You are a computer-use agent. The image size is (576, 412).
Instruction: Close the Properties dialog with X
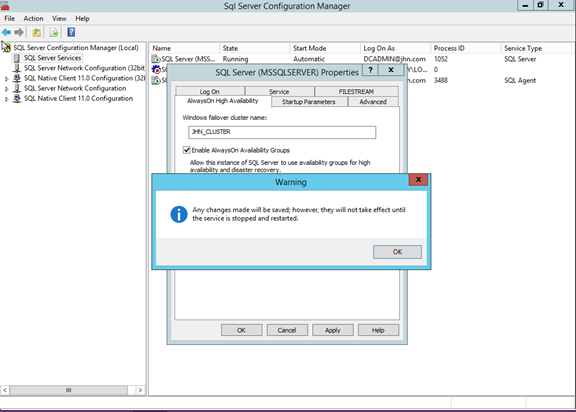click(391, 70)
